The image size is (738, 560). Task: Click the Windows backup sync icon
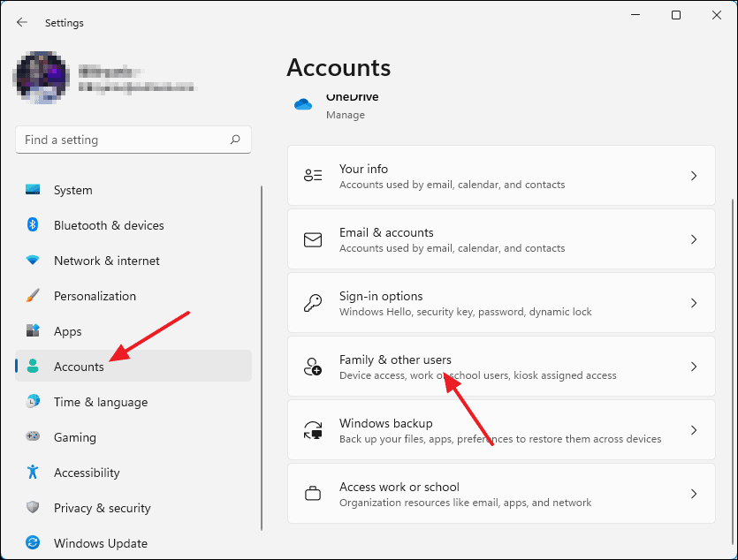click(x=313, y=430)
